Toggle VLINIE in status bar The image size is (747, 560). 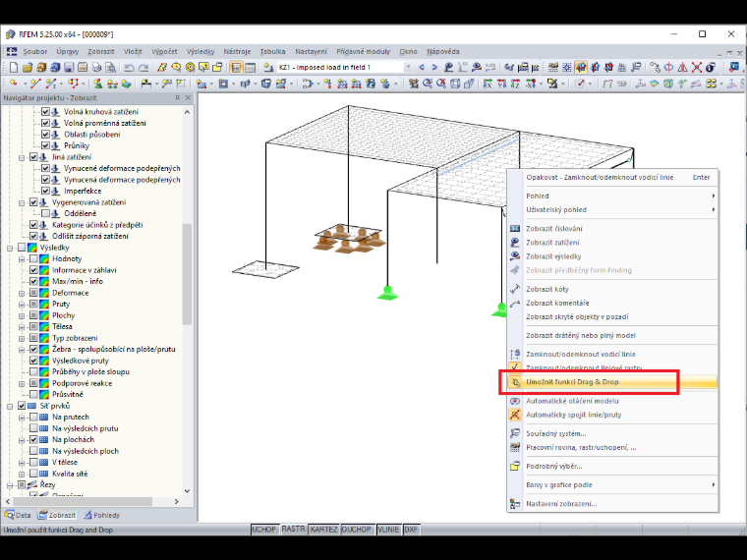pos(388,530)
